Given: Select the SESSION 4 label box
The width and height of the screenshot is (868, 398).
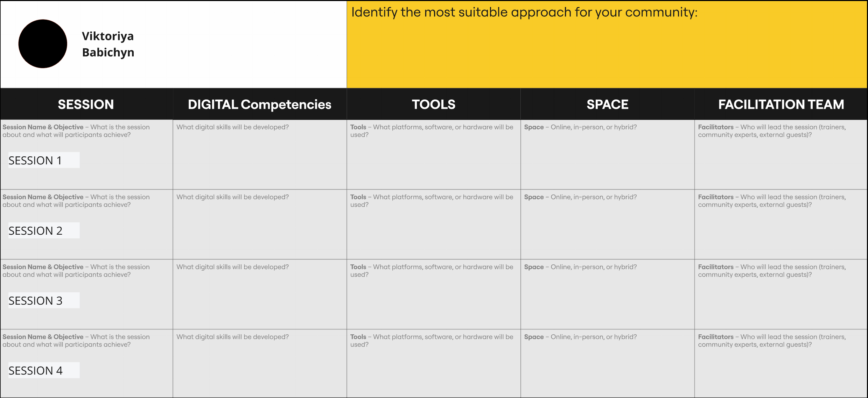Looking at the screenshot, I should click(44, 370).
